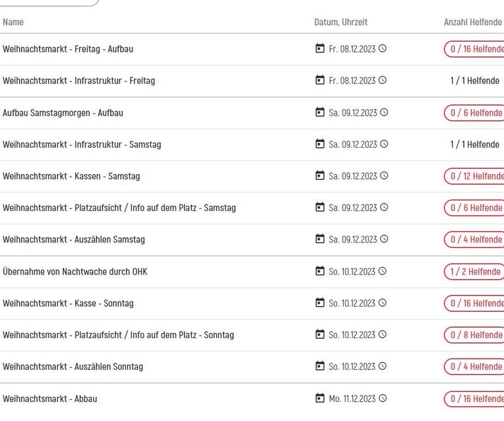This screenshot has width=504, height=421.
Task: Open Weihnachtsmarkt - Abbau entry
Action: (50, 399)
